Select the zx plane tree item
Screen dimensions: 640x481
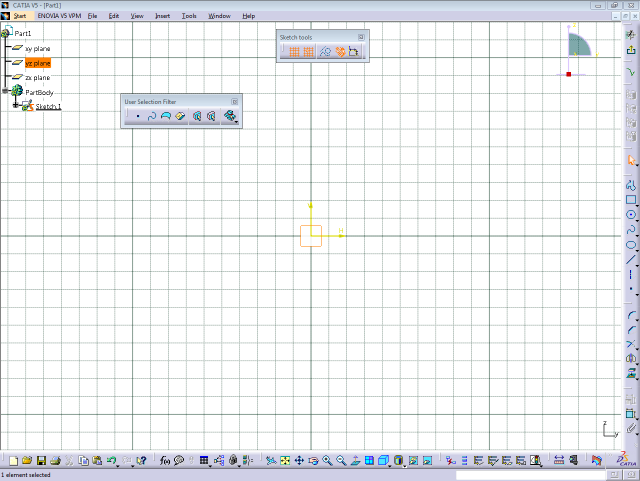(37, 77)
